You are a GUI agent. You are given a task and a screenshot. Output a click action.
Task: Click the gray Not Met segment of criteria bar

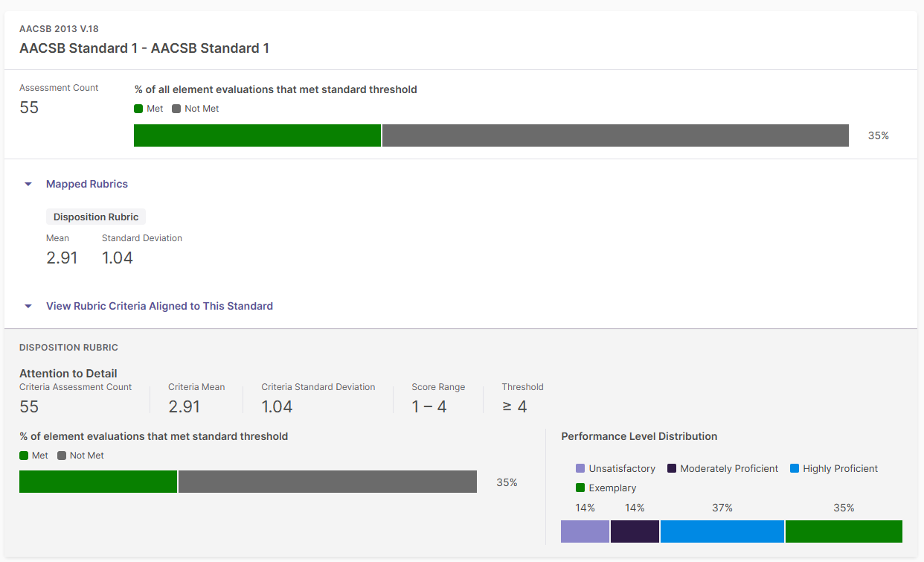327,482
